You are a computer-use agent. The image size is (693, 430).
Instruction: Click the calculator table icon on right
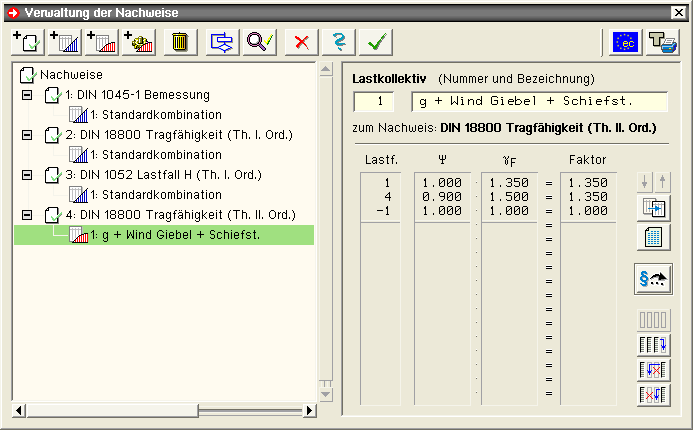pyautogui.click(x=654, y=238)
